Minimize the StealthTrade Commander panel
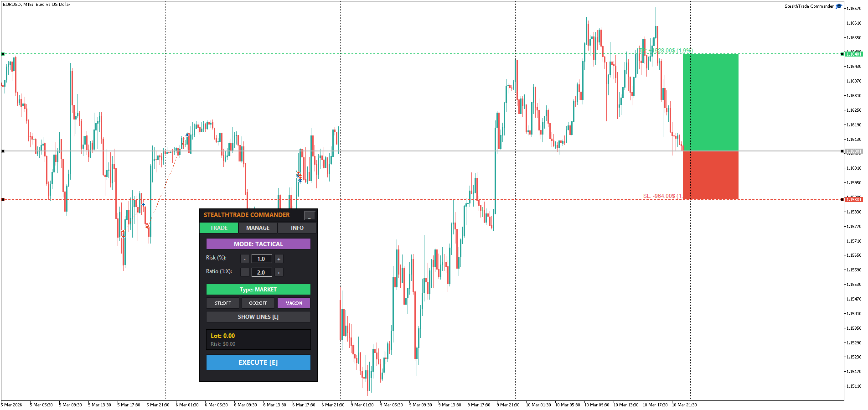Screen dimensions: 868x410 pyautogui.click(x=310, y=215)
